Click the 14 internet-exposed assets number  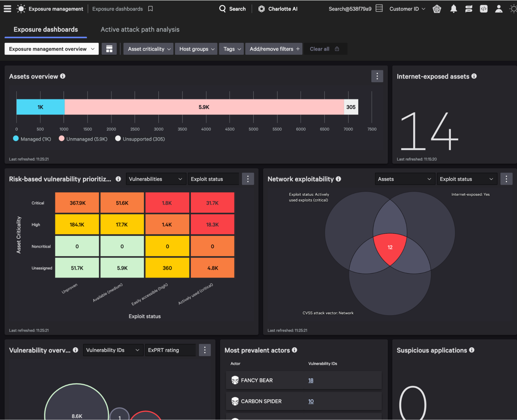pos(429,131)
